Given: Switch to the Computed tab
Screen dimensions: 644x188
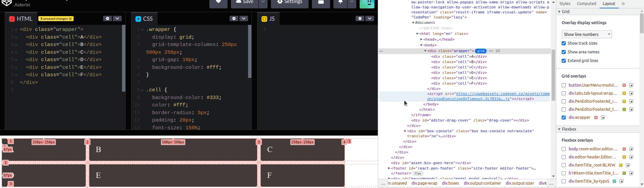Looking at the screenshot, I should [x=586, y=4].
